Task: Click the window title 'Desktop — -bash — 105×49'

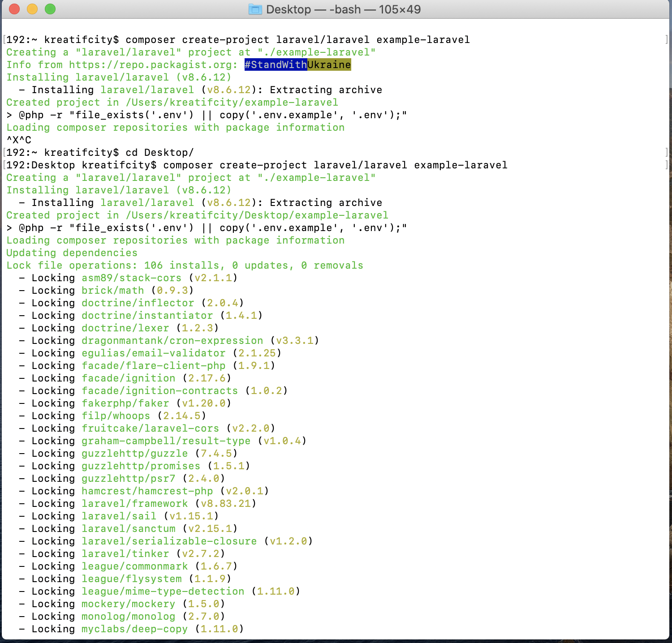Action: (x=343, y=9)
